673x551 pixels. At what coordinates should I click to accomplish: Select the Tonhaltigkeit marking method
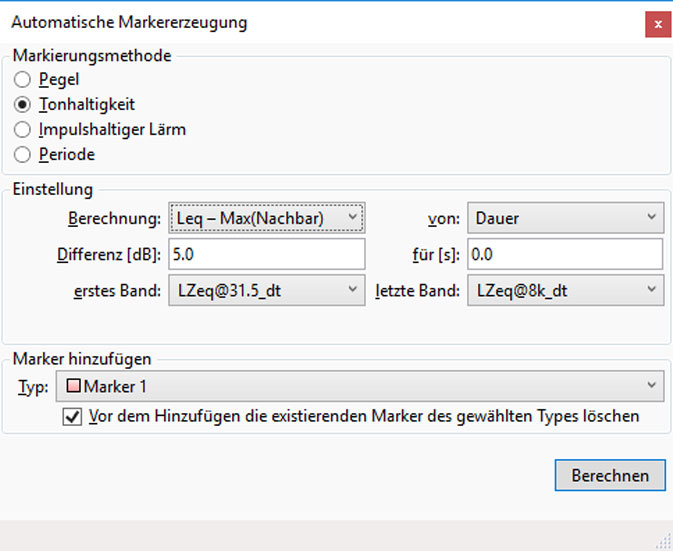pyautogui.click(x=23, y=104)
